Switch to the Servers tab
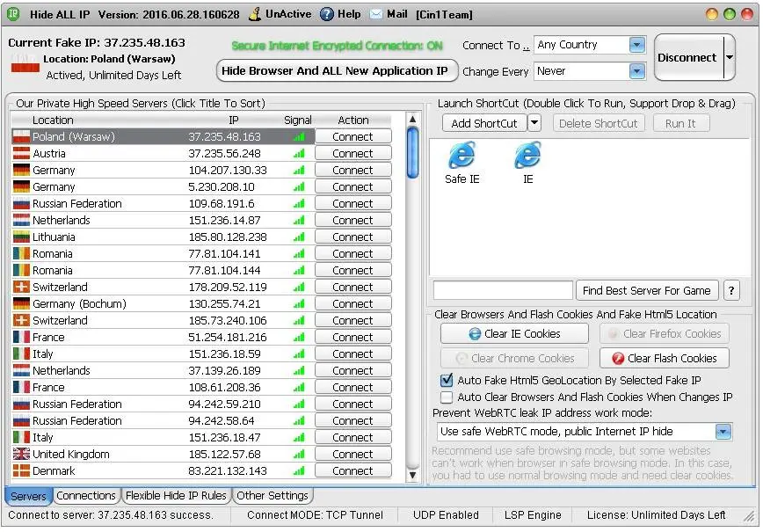The width and height of the screenshot is (763, 532). pos(28,496)
